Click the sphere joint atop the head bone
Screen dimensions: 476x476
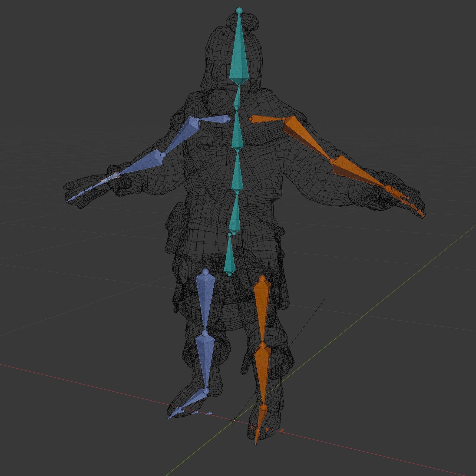[x=238, y=11]
